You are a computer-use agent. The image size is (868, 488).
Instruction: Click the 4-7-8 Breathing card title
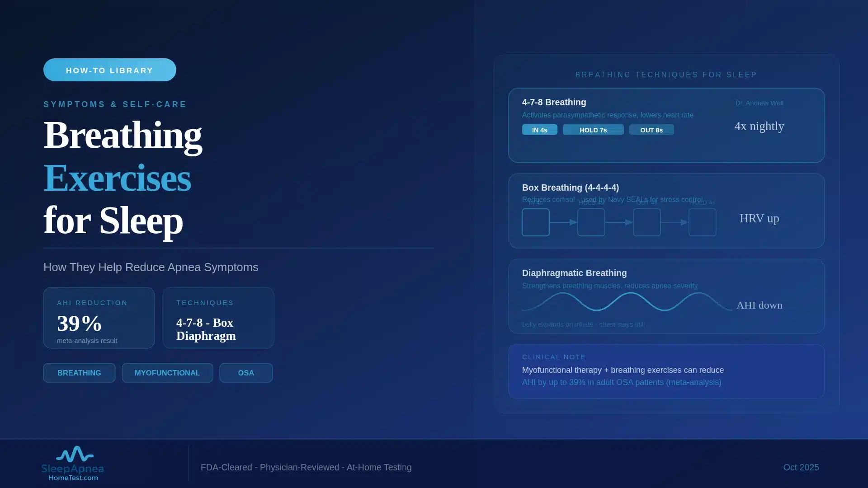[x=554, y=102]
